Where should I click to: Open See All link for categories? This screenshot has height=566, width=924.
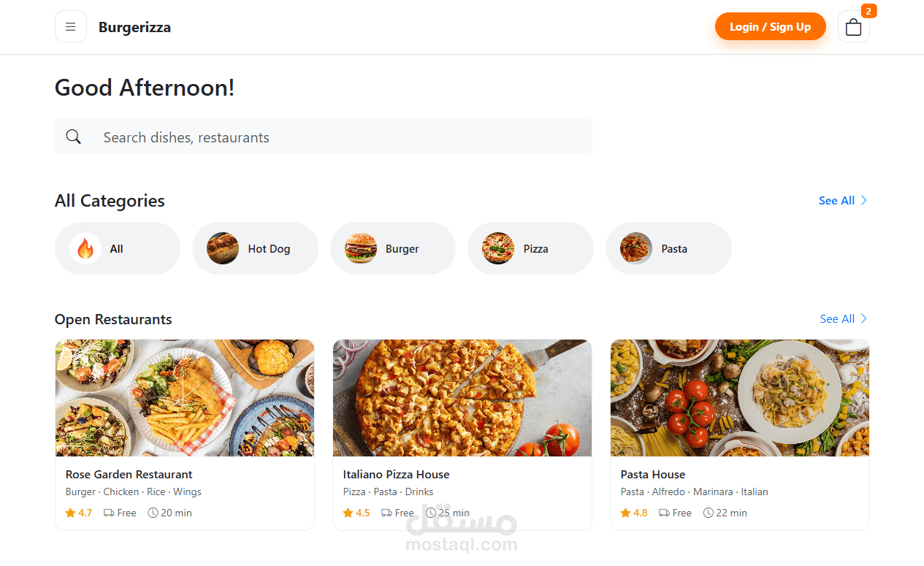[836, 201]
